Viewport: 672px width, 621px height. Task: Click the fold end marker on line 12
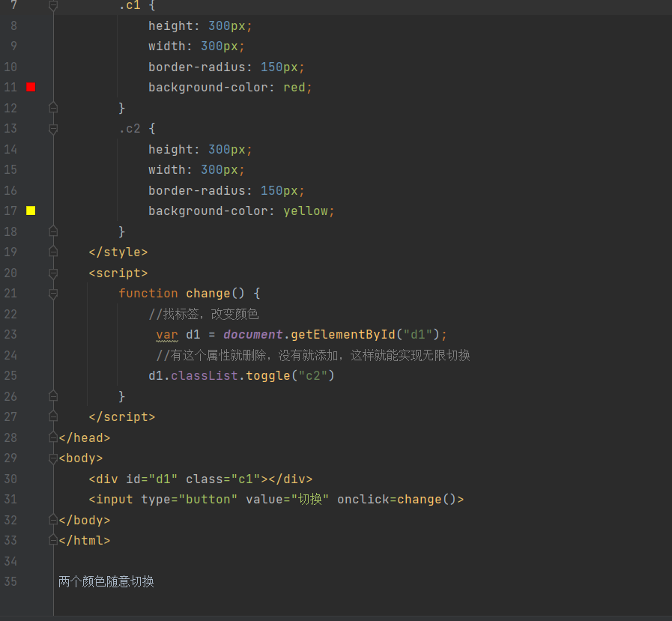pos(53,108)
